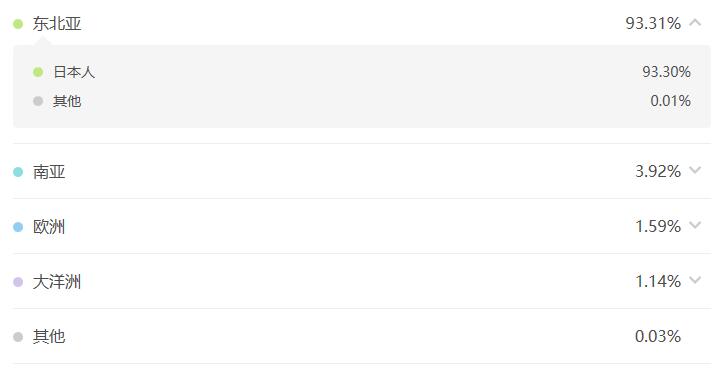Select the 南亚 region label
Image resolution: width=725 pixels, height=368 pixels.
pyautogui.click(x=49, y=172)
